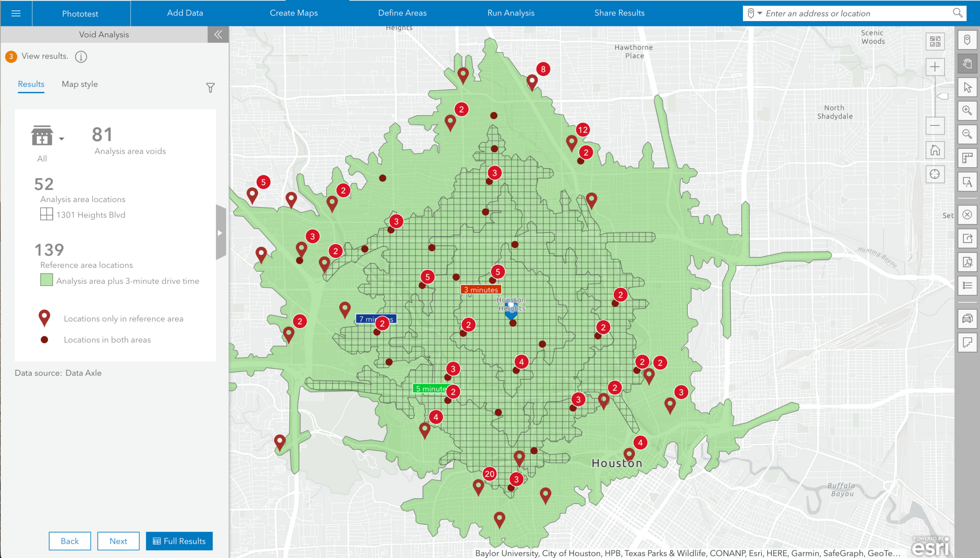The image size is (980, 558).
Task: Click the map home extent button
Action: coord(935,150)
